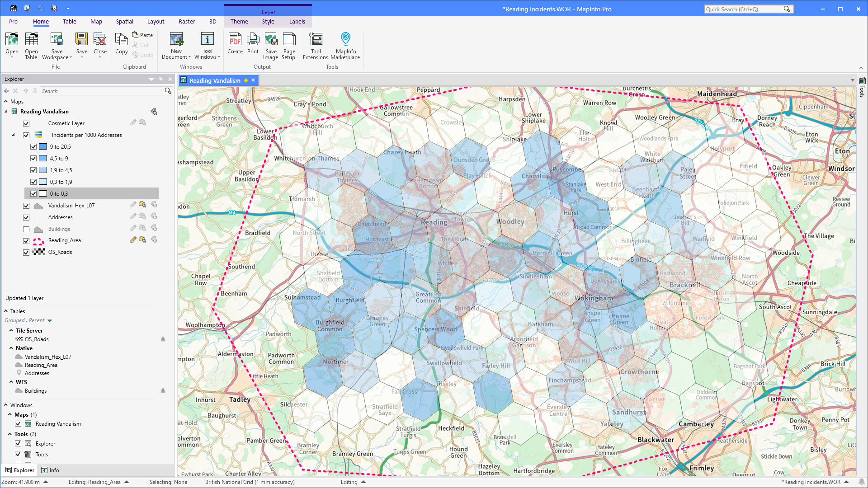This screenshot has width=868, height=488.
Task: Hide the Vandalism_Hex_L07 layer
Action: click(x=26, y=205)
